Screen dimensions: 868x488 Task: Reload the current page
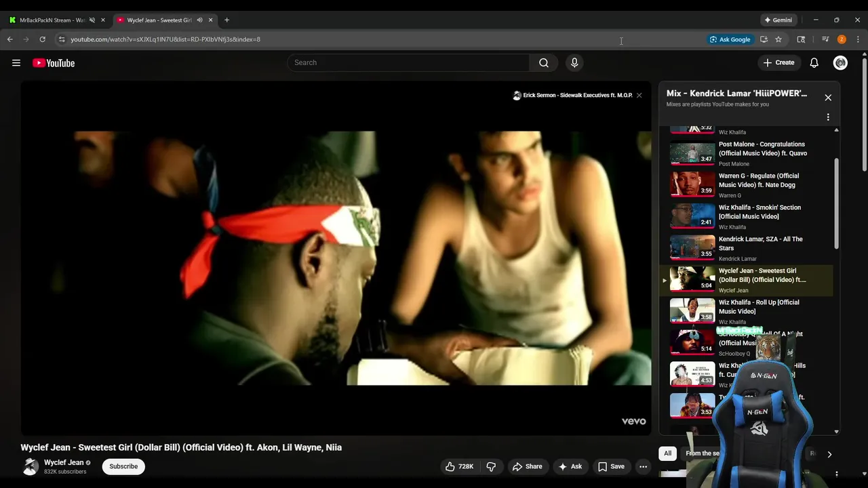point(42,39)
